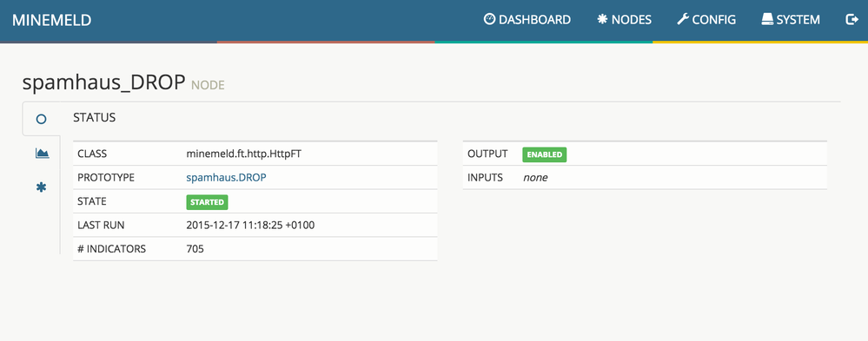Click the STATUS section heading

click(94, 118)
